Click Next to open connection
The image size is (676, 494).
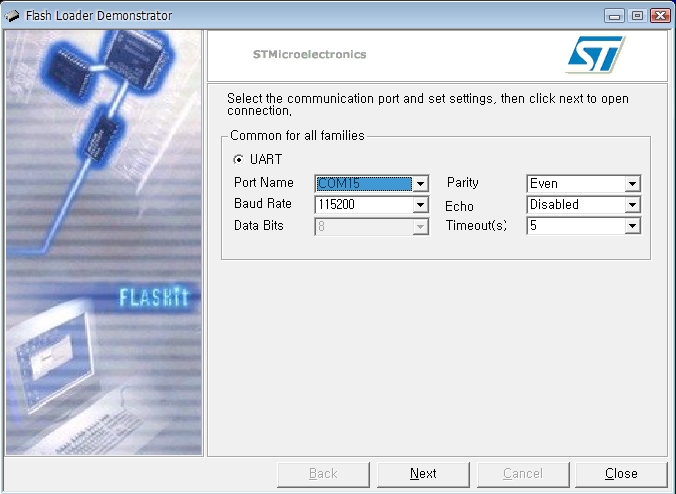click(423, 474)
